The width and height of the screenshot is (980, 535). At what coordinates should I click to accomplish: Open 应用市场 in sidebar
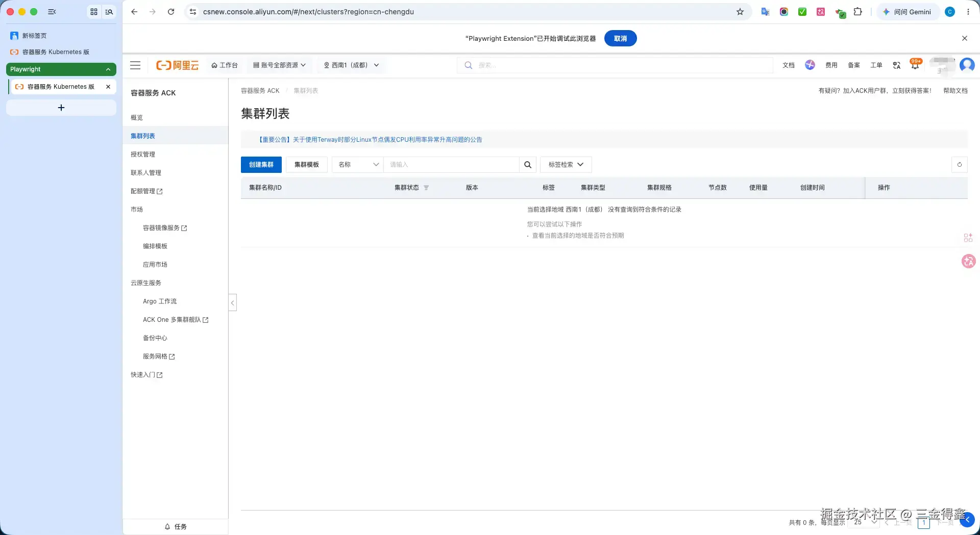(155, 265)
